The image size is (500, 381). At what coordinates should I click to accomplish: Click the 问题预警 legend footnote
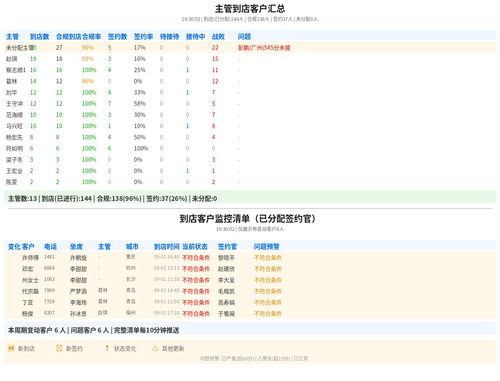(x=254, y=359)
